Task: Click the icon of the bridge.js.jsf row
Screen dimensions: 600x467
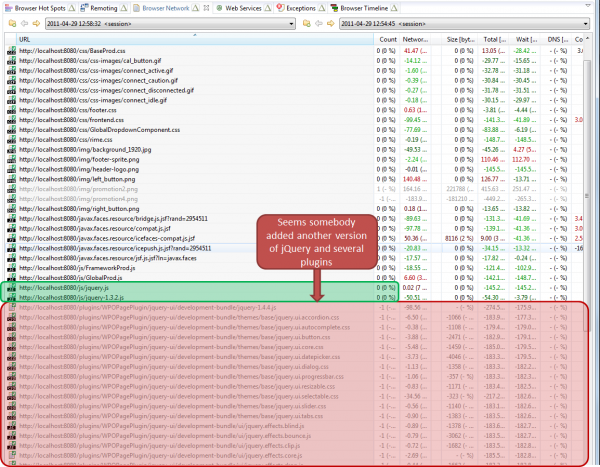Action: pos(11,219)
